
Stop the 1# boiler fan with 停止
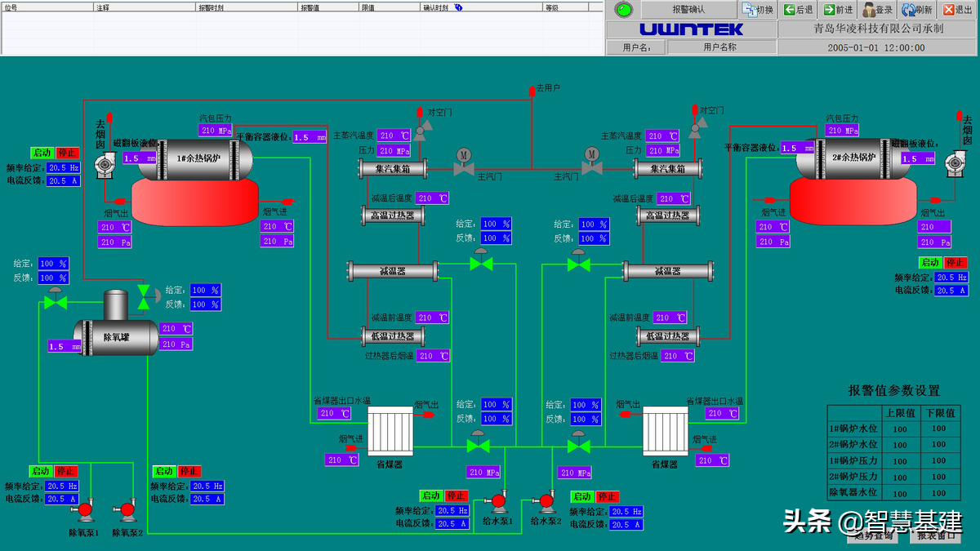tap(67, 153)
